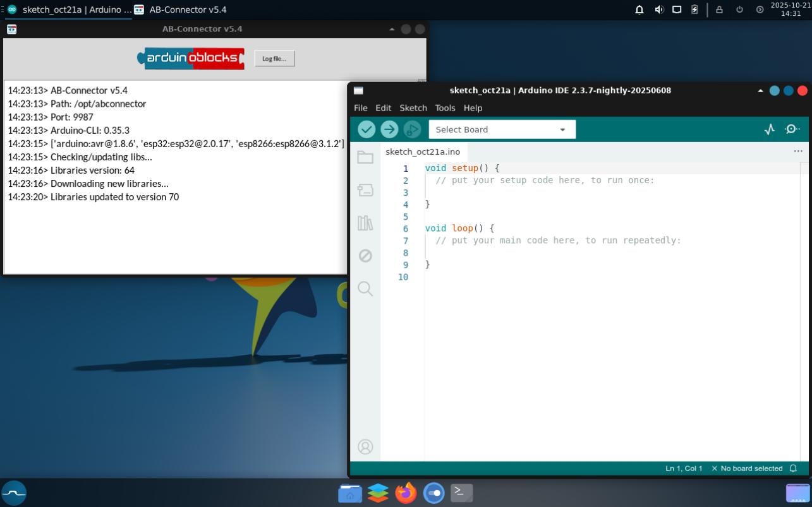
Task: Click the No board selected status text
Action: pos(751,468)
